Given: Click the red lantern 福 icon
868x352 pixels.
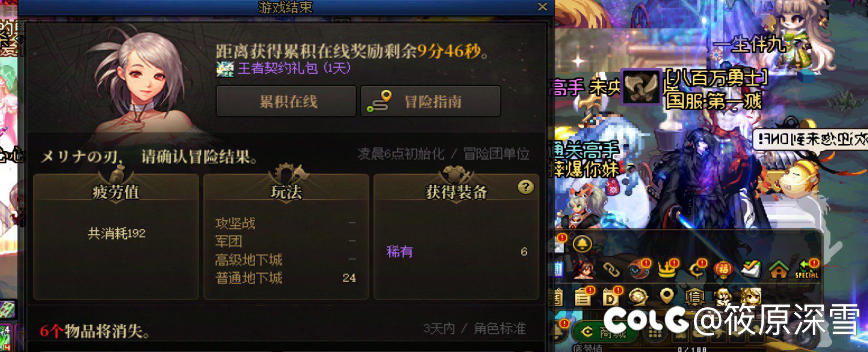Looking at the screenshot, I should coord(724,269).
